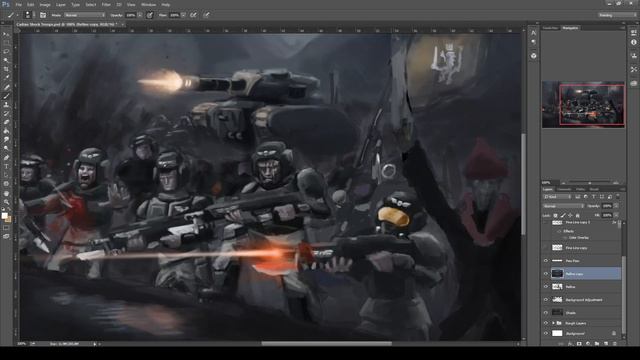
Task: Select the Clone Stamp tool
Action: click(6, 104)
